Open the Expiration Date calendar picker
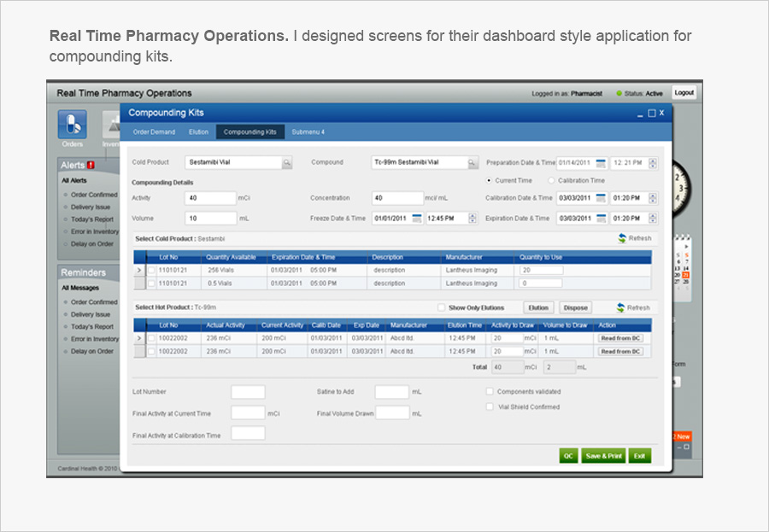The image size is (769, 532). (x=601, y=218)
